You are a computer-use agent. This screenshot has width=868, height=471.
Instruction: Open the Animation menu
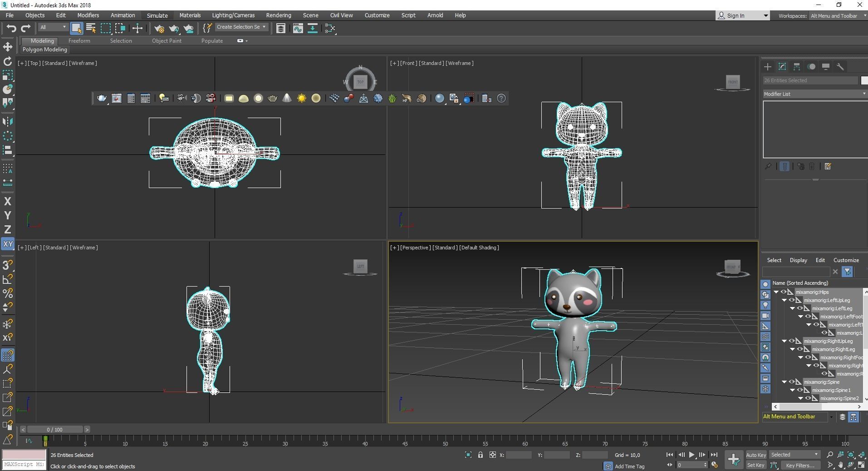123,15
